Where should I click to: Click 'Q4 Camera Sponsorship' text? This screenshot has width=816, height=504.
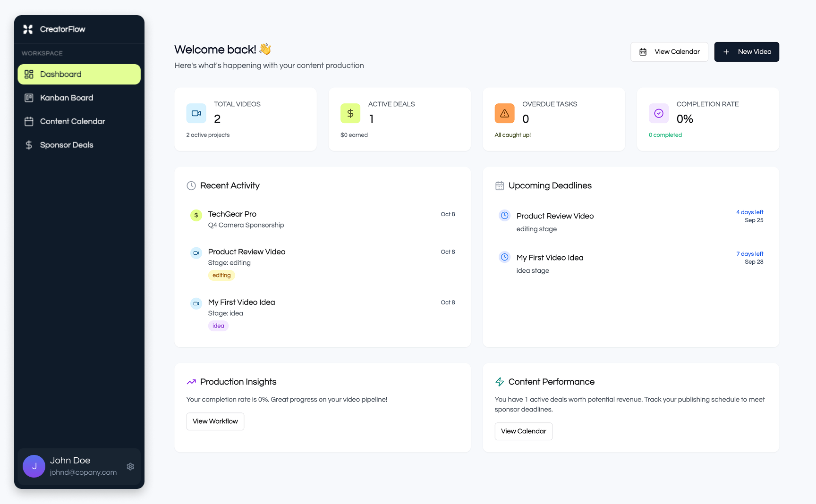[246, 226]
